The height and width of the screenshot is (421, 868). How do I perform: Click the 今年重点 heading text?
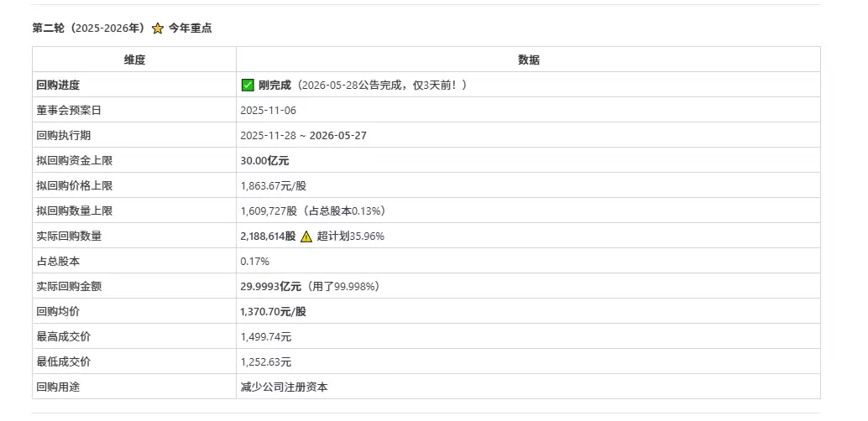click(190, 29)
